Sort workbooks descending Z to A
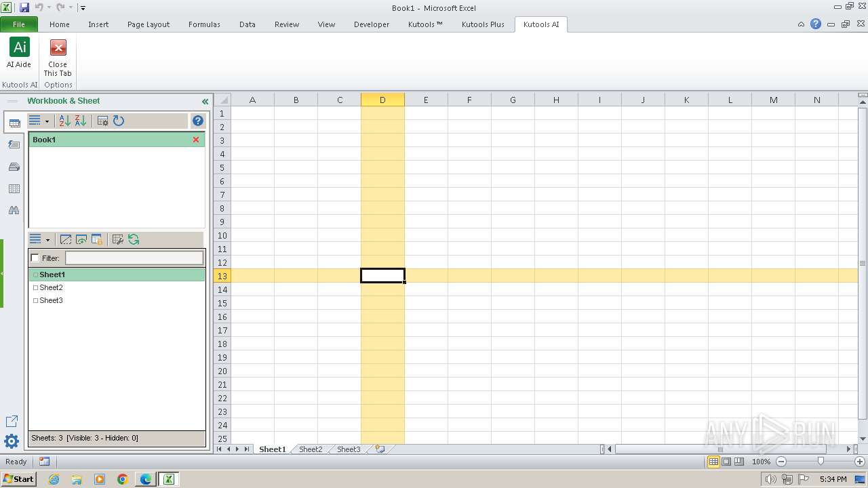Image resolution: width=868 pixels, height=488 pixels. (x=81, y=121)
